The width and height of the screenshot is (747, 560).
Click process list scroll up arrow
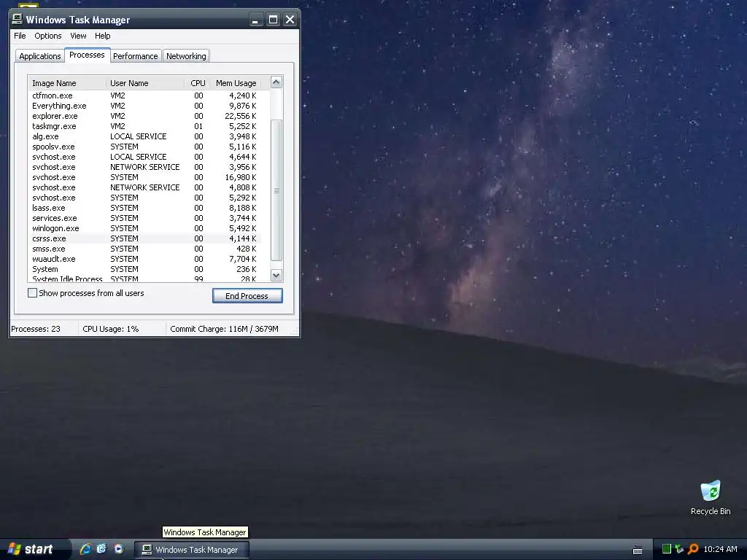(x=276, y=82)
